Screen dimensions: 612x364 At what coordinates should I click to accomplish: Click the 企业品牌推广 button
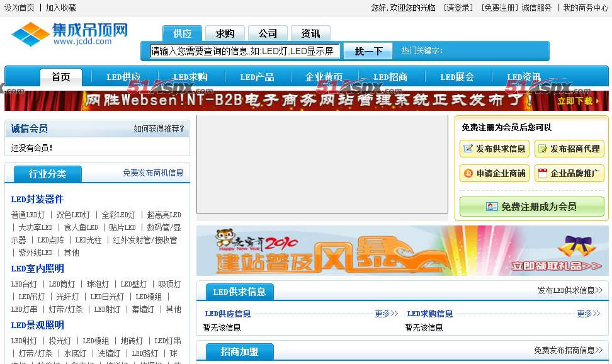(569, 173)
